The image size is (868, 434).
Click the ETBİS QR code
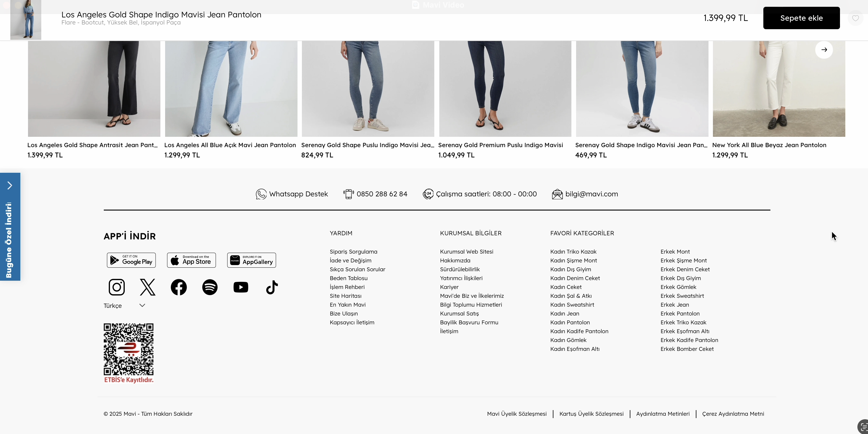(x=128, y=349)
